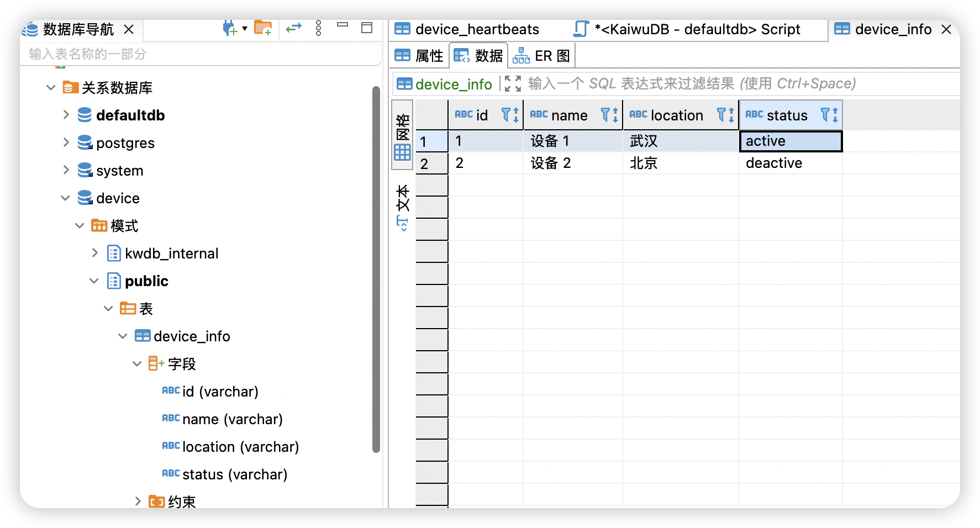Expand the defaultdb database node
Viewport: 980px width, 528px height.
click(66, 115)
